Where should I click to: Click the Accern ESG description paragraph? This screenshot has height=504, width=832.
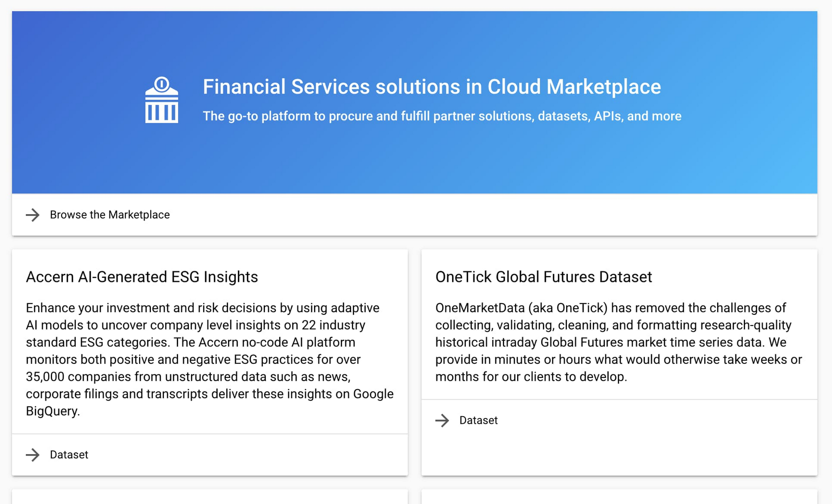click(210, 359)
